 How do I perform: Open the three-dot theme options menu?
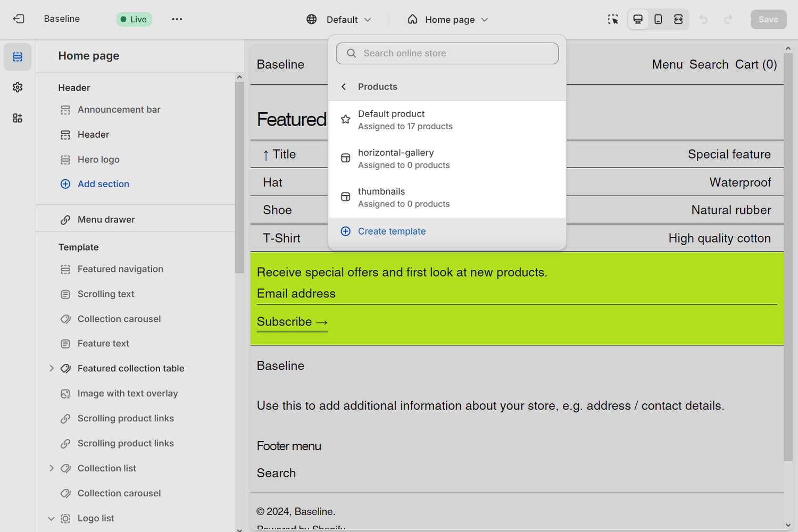tap(177, 19)
